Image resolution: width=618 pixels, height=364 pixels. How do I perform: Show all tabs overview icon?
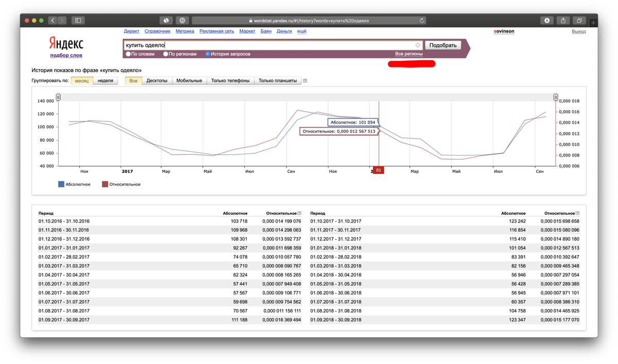pos(579,21)
